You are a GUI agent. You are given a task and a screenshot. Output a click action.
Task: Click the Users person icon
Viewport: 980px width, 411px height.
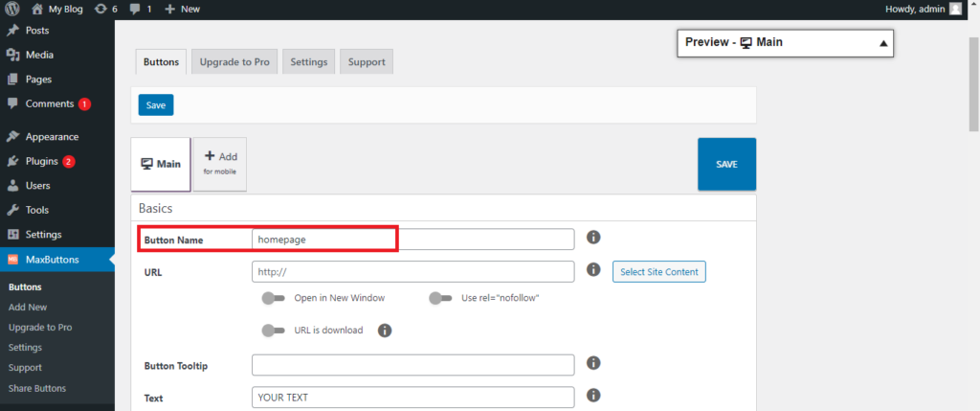[12, 185]
